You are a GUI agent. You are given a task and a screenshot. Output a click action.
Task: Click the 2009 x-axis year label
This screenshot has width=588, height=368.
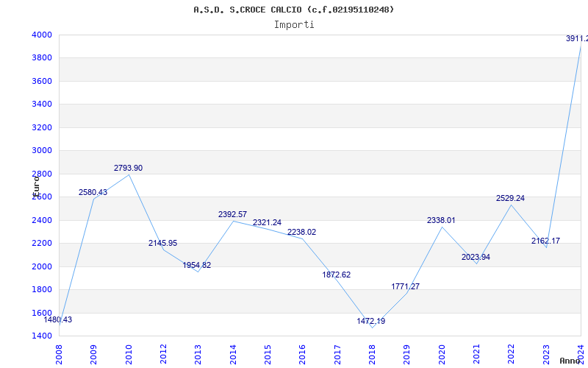tap(94, 355)
